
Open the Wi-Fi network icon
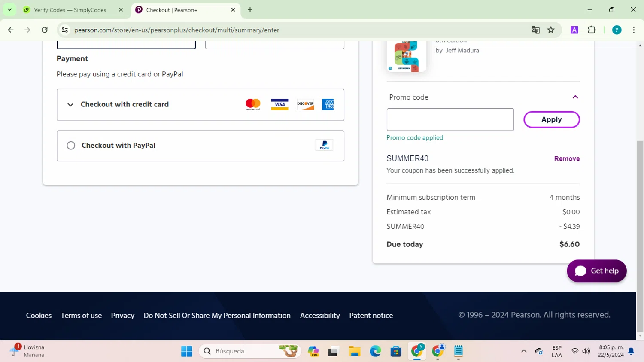[574, 351]
